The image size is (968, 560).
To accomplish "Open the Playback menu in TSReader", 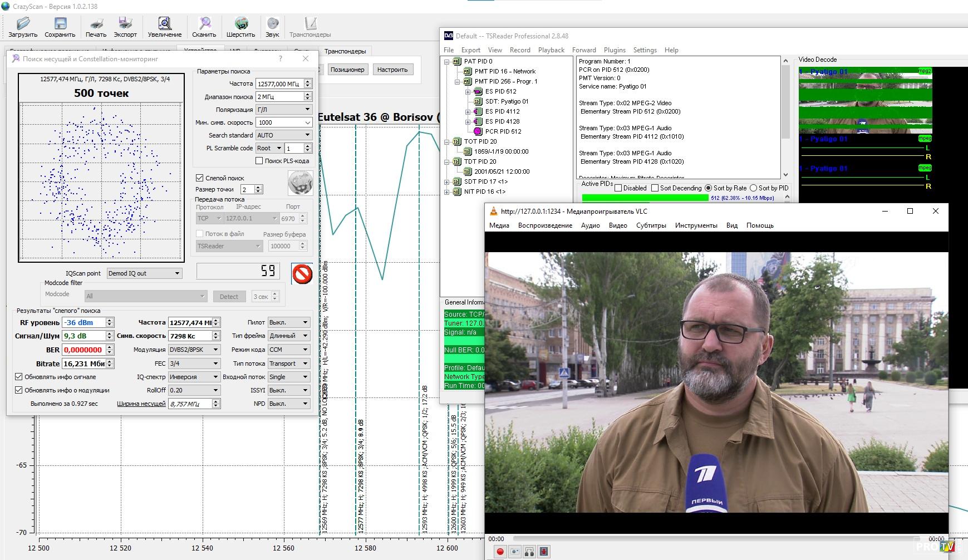I will point(551,50).
